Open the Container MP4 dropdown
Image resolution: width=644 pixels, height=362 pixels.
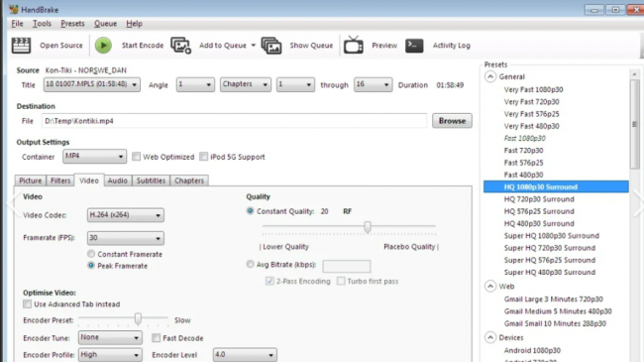pyautogui.click(x=95, y=157)
